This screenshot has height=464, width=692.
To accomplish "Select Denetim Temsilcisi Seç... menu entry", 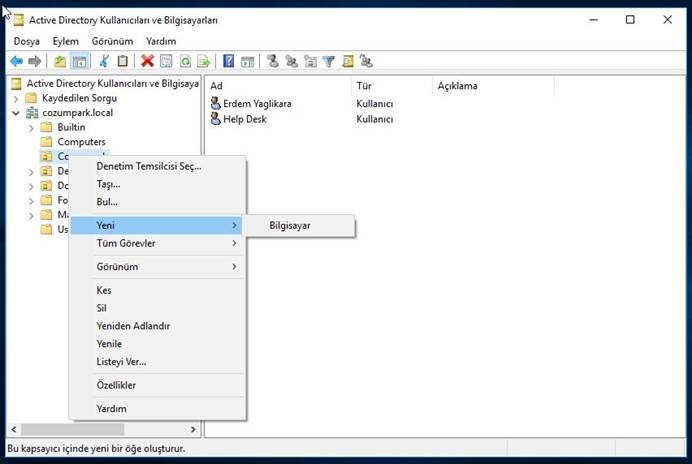I will coord(157,166).
